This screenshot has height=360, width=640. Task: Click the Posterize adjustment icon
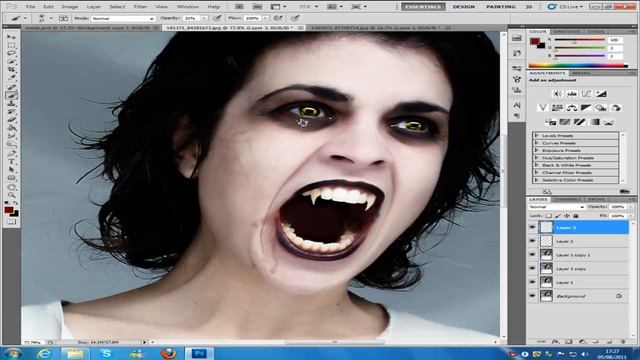(565, 122)
